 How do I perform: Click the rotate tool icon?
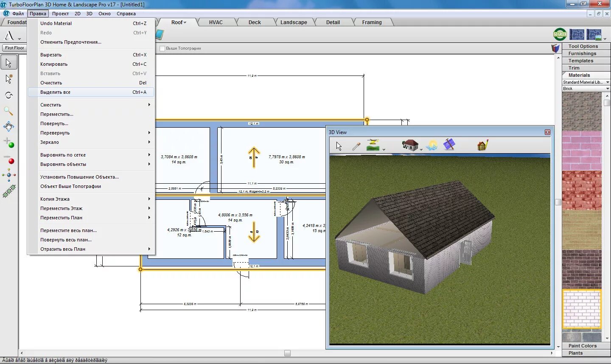pyautogui.click(x=8, y=95)
